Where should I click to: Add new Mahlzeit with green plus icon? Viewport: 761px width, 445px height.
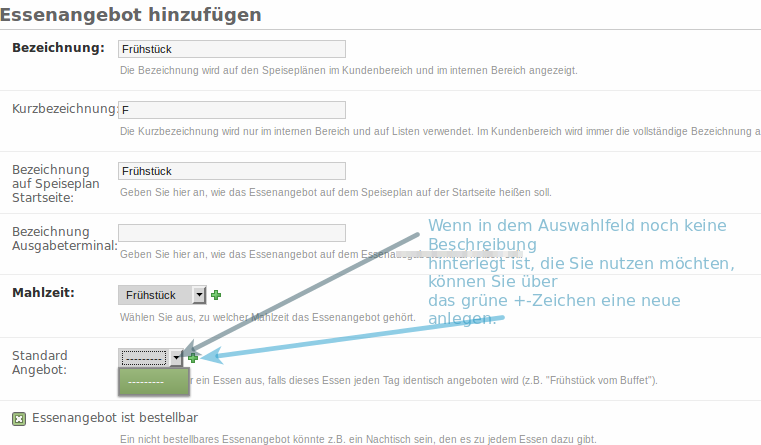coord(216,295)
